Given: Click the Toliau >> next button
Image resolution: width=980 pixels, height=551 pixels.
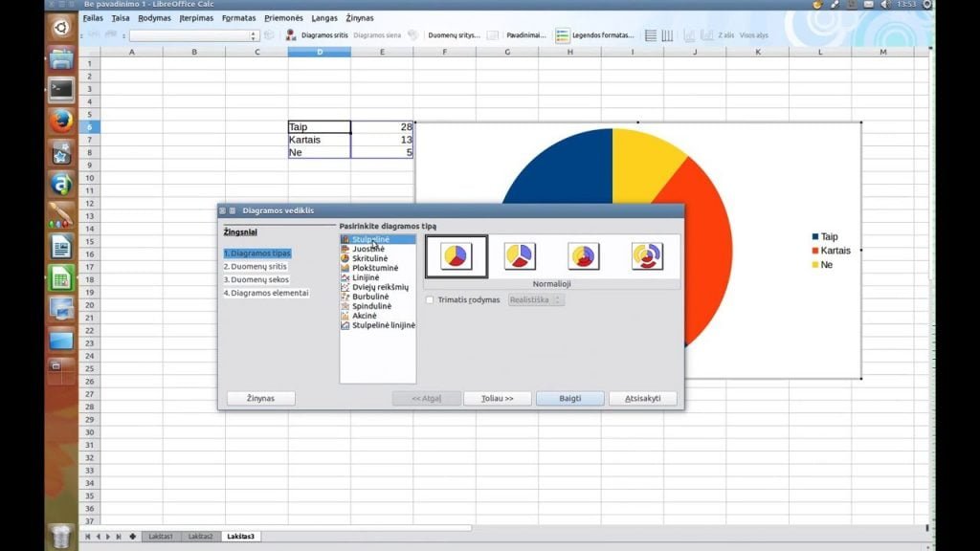Looking at the screenshot, I should tap(498, 398).
